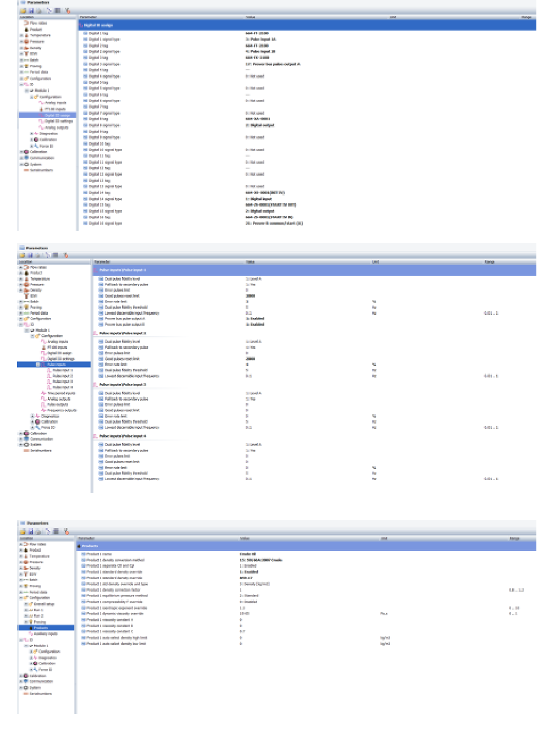560x729 pixels.
Task: Collapse the Pulse inputs node in the Pulse inputs window tree
Action: [37, 364]
